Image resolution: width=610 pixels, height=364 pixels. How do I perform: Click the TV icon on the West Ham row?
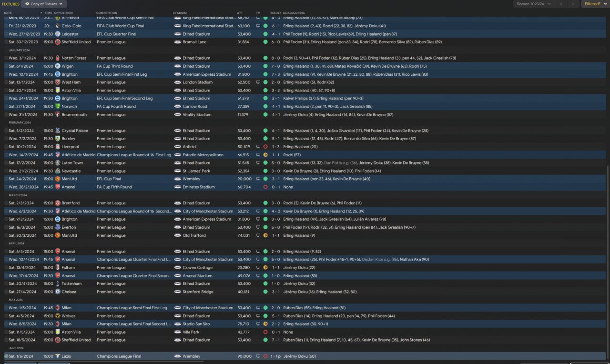point(258,82)
